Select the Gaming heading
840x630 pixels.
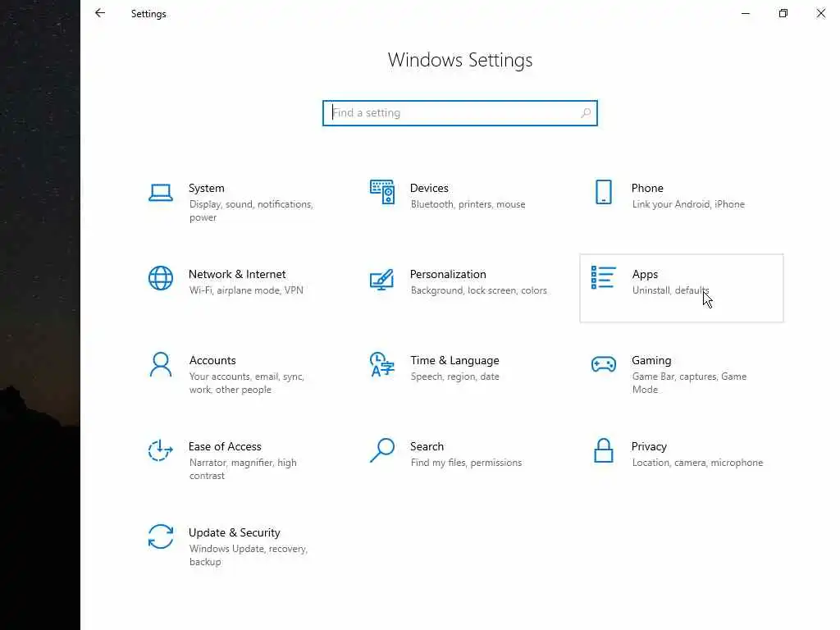[651, 361]
